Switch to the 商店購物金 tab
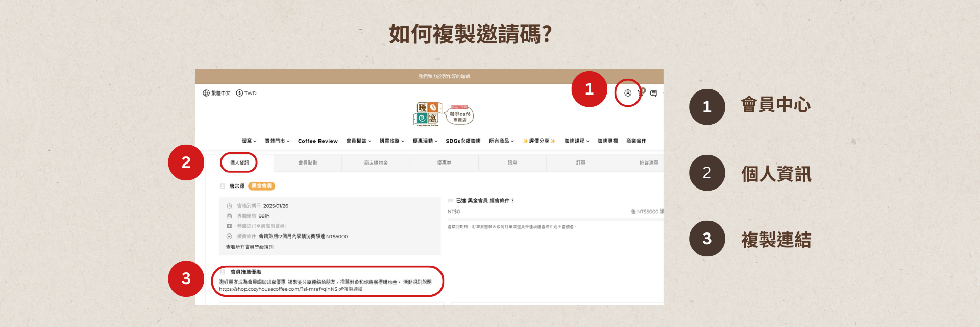This screenshot has width=980, height=327. point(376,163)
